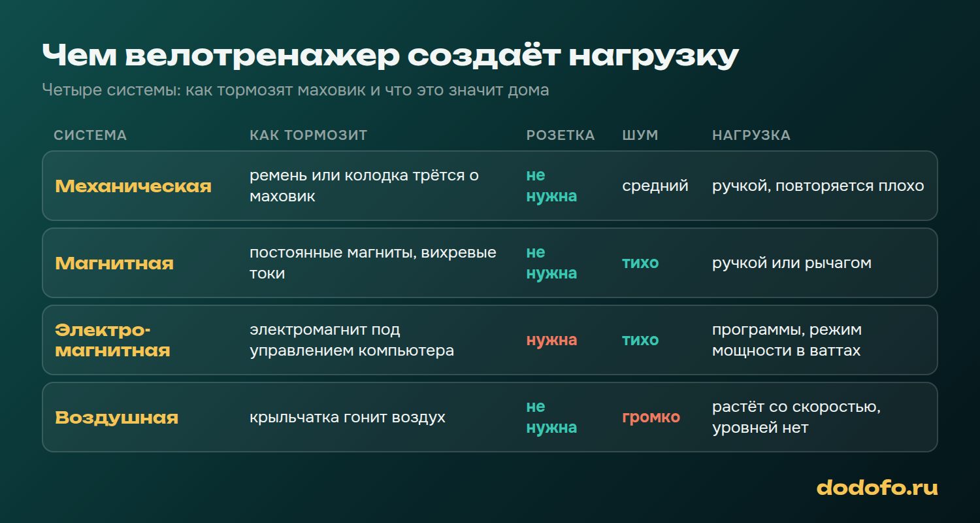Click the "РОЗЕТКА" column header
980x523 pixels.
[561, 135]
